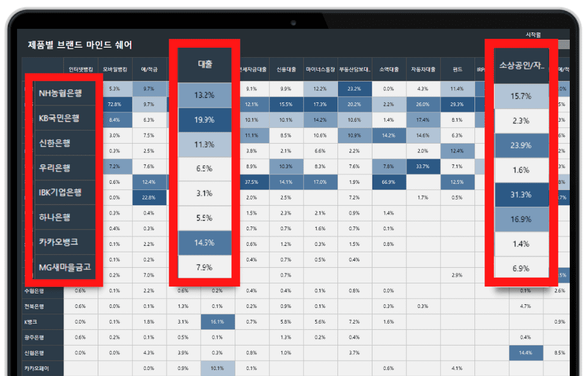588x376 pixels.
Task: Click the 7.9% cell in 대출 column
Action: 205,268
